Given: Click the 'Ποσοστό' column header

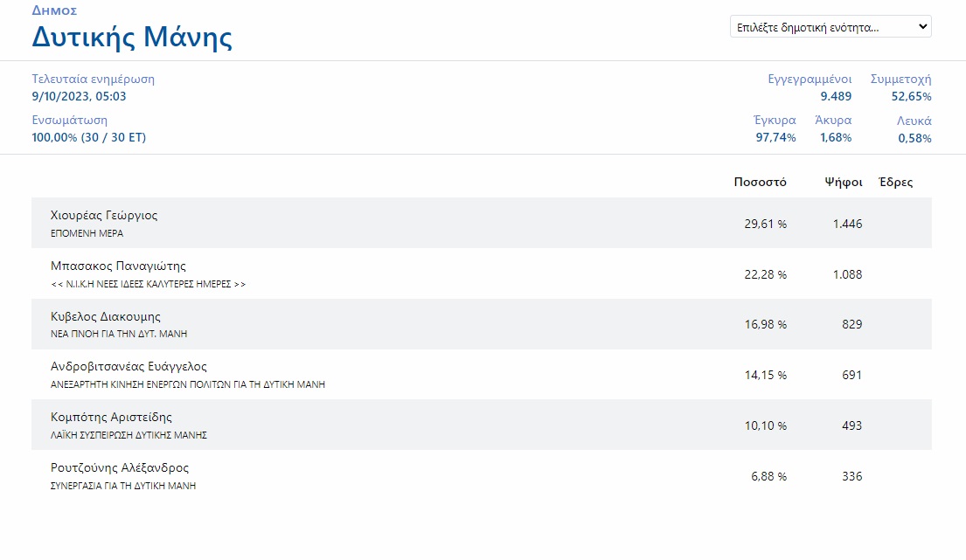Looking at the screenshot, I should tap(760, 183).
